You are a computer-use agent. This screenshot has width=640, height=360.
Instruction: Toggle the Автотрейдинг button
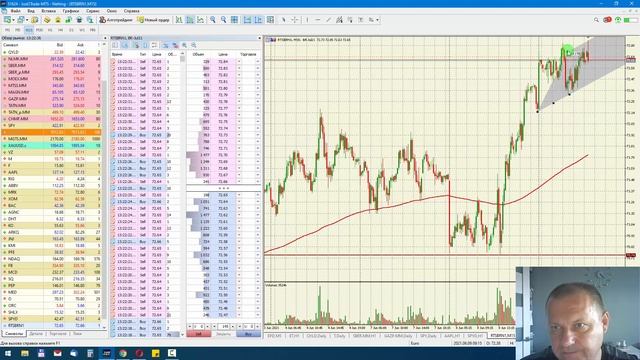pyautogui.click(x=116, y=20)
